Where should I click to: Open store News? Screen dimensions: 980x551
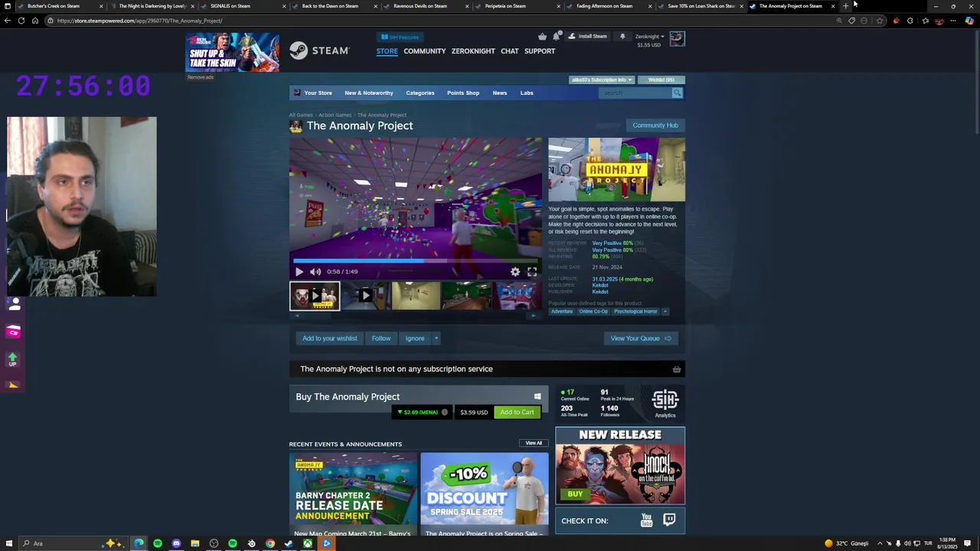click(x=499, y=93)
